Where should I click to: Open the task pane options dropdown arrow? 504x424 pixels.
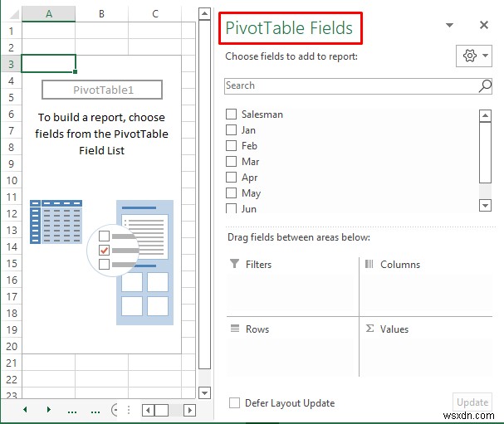450,25
